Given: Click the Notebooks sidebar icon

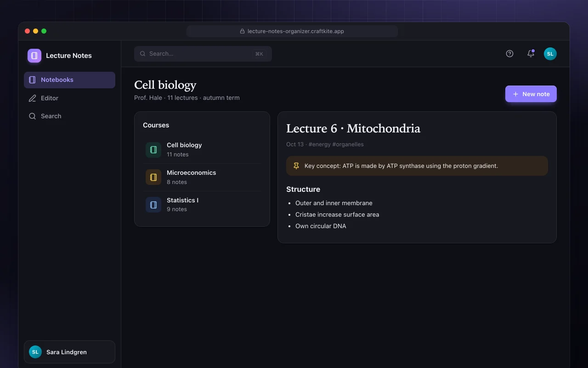Looking at the screenshot, I should pyautogui.click(x=32, y=80).
